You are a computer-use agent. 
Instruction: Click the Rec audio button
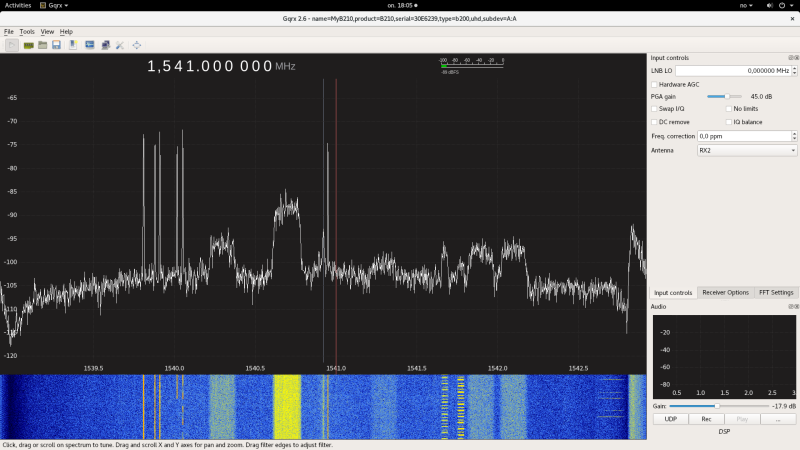706,420
